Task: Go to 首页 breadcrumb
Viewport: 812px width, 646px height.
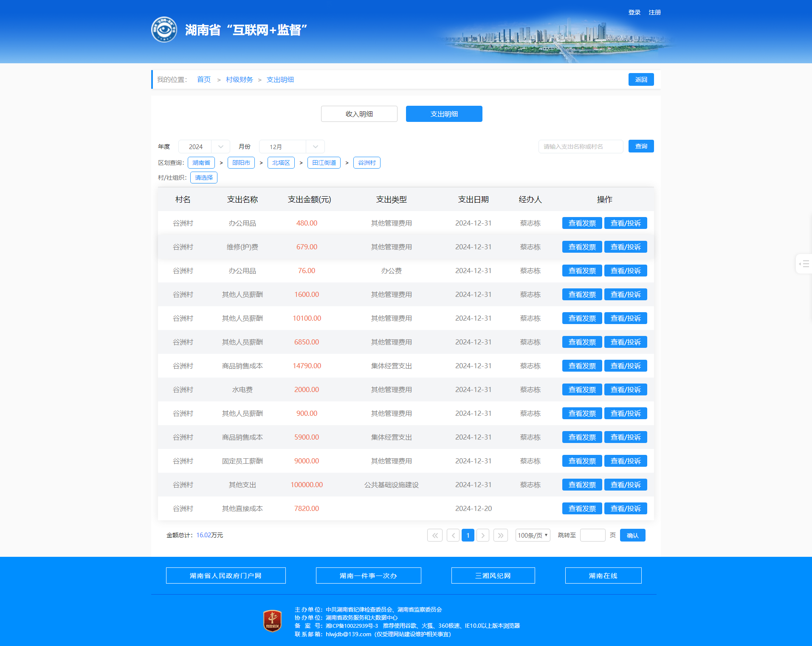Action: coord(204,79)
